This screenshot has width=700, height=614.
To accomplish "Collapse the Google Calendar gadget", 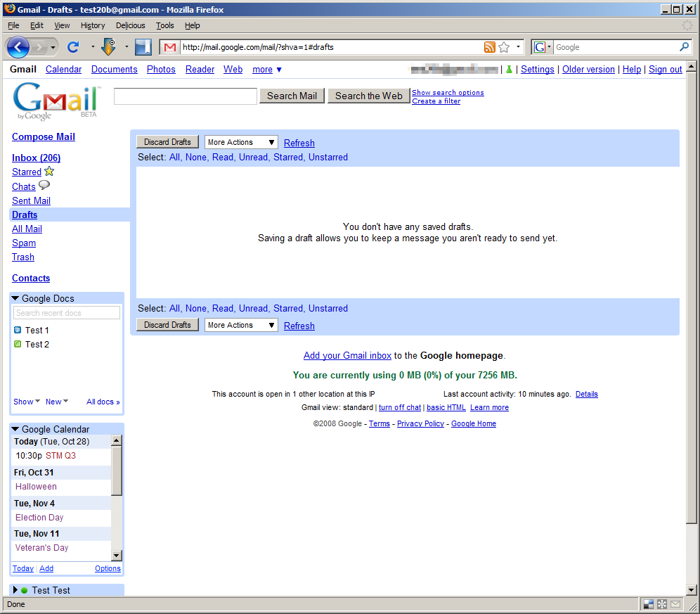I will [15, 429].
